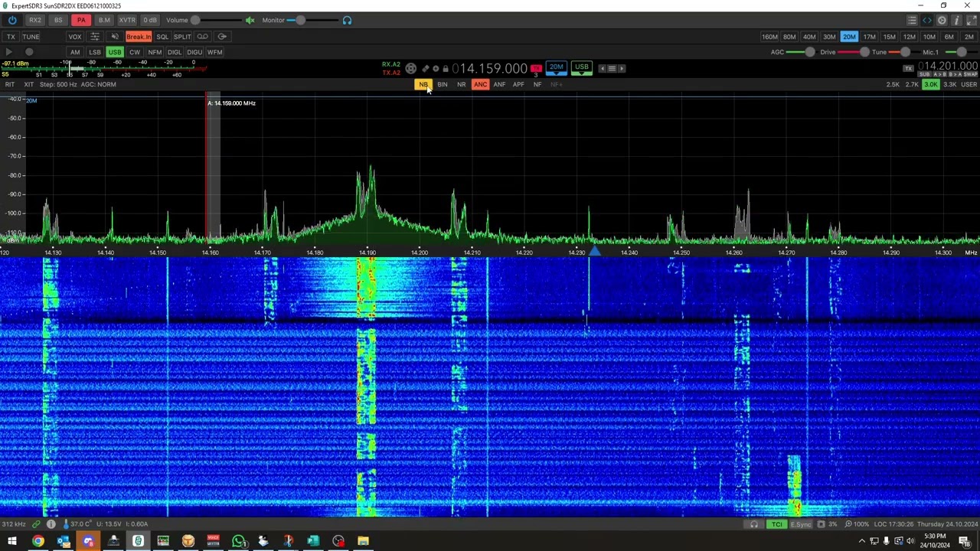Click the SPLIT button
The width and height of the screenshot is (980, 551).
pos(182,37)
